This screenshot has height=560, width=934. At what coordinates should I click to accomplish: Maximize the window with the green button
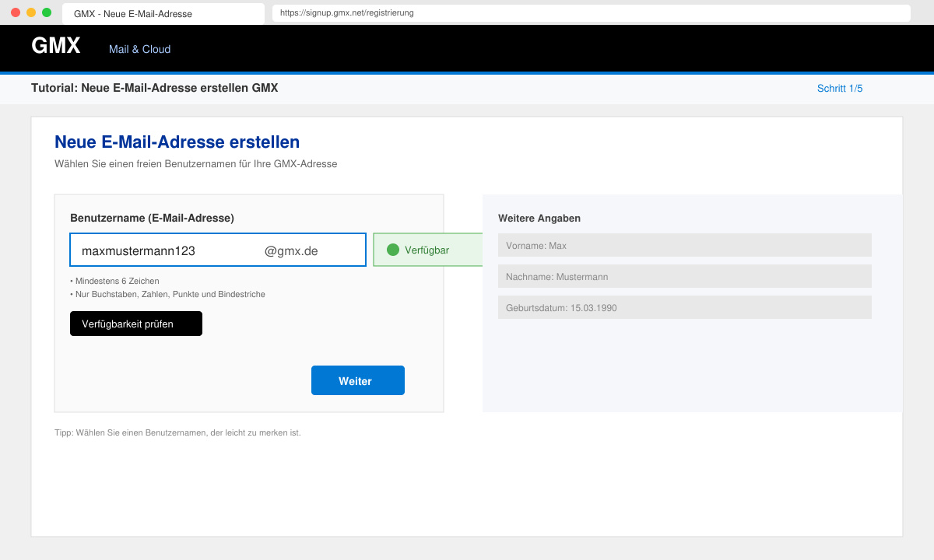coord(47,12)
